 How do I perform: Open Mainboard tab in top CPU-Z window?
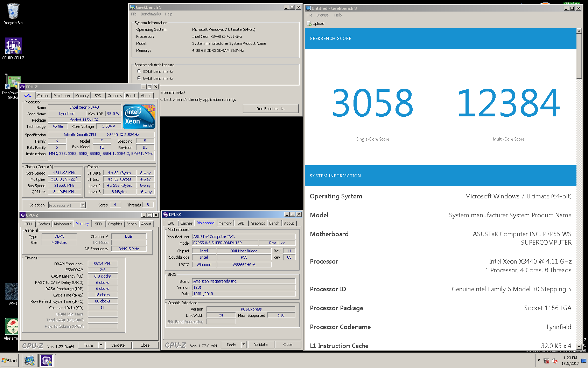click(x=62, y=96)
